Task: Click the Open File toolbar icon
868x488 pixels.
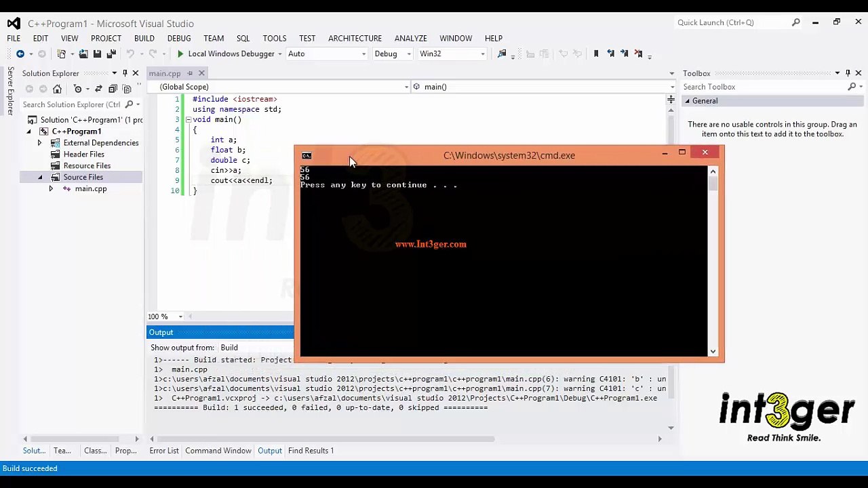Action: point(83,54)
